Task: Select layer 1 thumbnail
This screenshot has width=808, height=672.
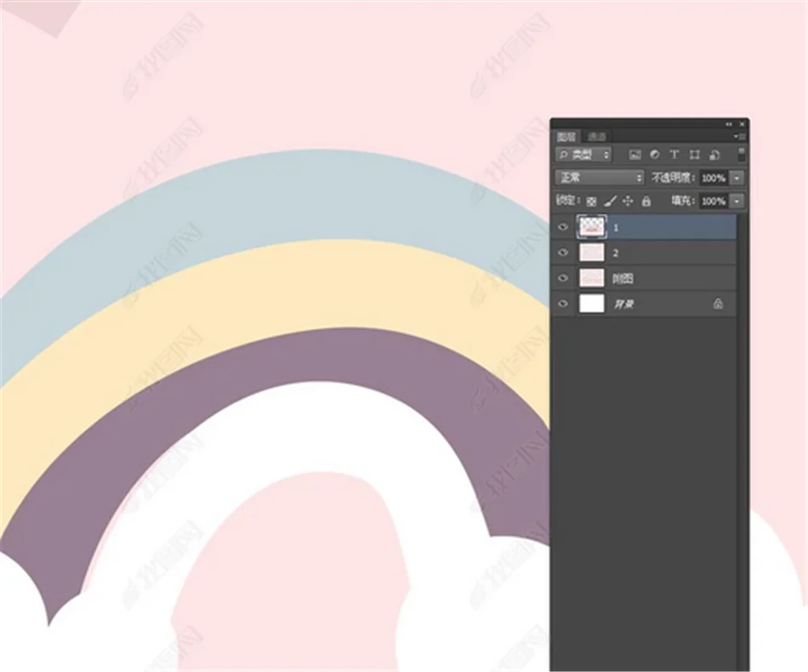Action: [592, 227]
